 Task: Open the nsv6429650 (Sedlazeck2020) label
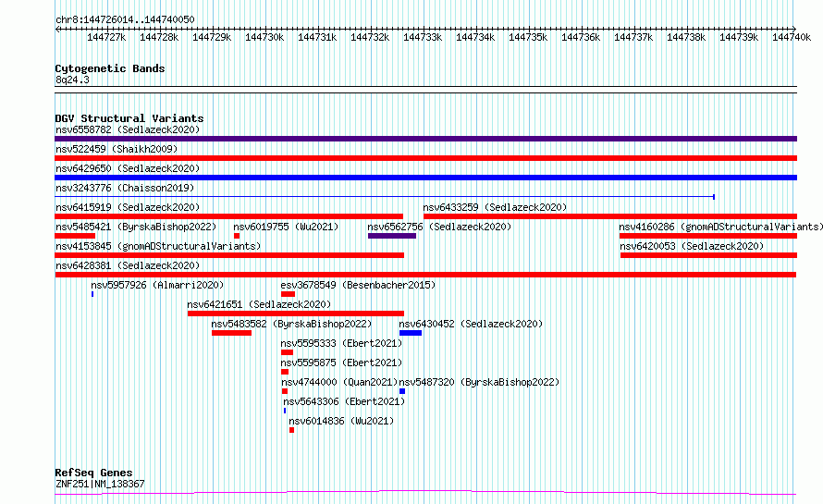click(x=128, y=168)
